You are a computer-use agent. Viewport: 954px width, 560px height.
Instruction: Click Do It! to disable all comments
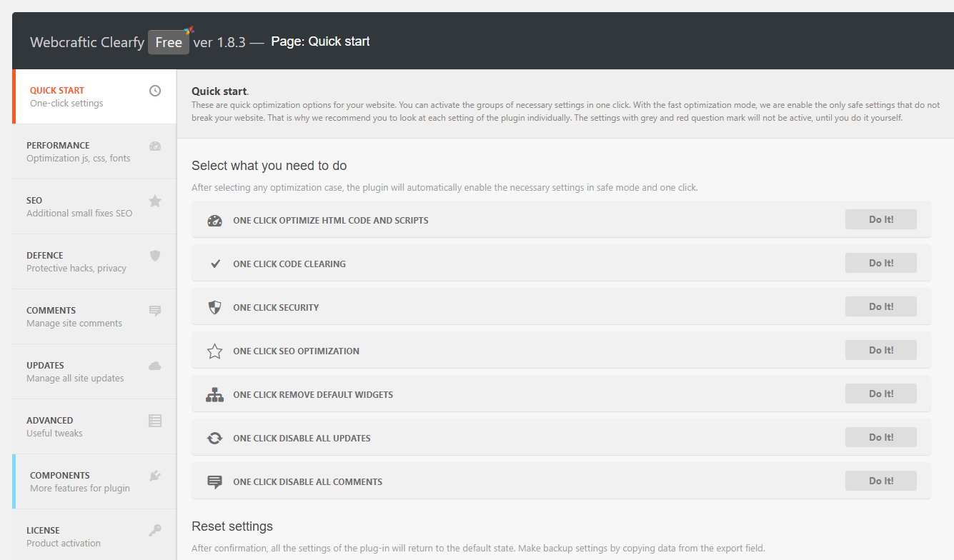pos(880,480)
